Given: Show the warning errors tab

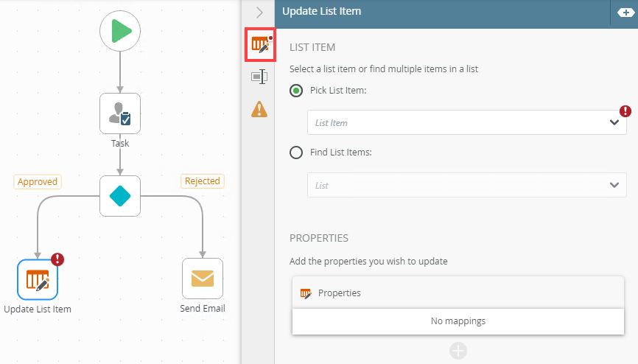Looking at the screenshot, I should 259,109.
